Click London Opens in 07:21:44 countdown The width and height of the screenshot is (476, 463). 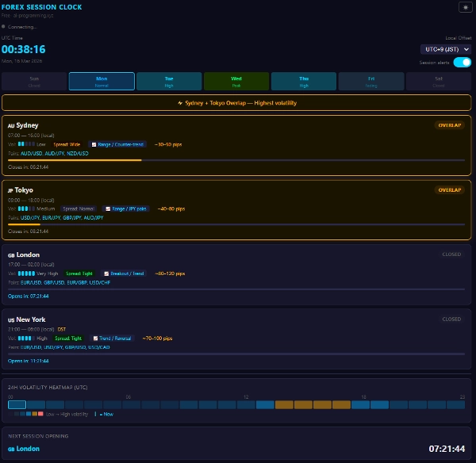point(29,297)
